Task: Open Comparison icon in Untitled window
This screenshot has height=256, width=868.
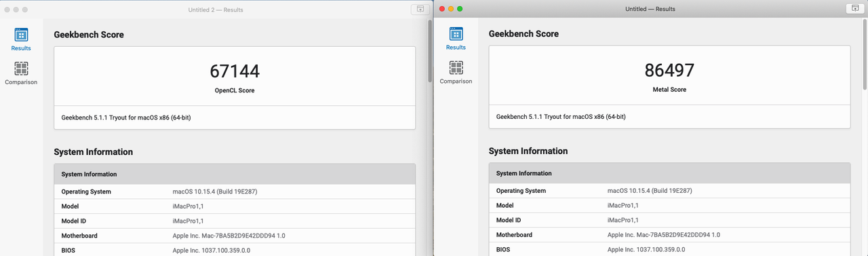Action: [456, 67]
